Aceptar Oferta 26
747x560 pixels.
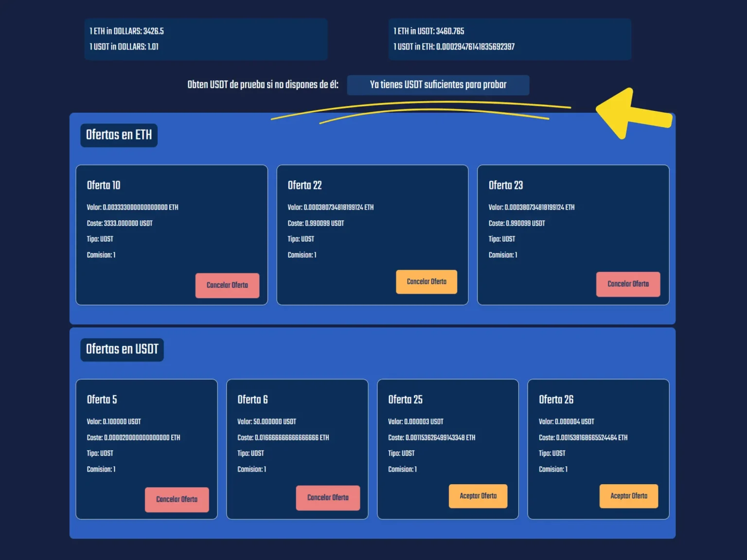[x=629, y=496]
